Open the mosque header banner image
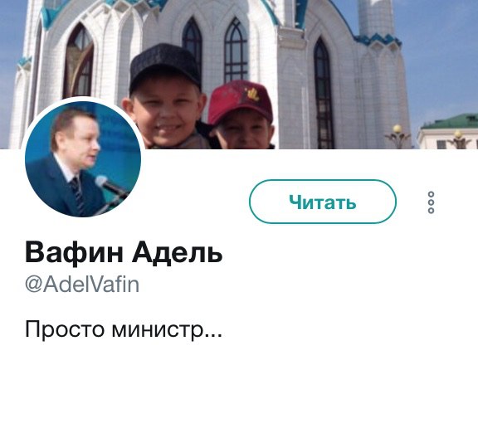The height and width of the screenshot is (448, 478). click(239, 75)
